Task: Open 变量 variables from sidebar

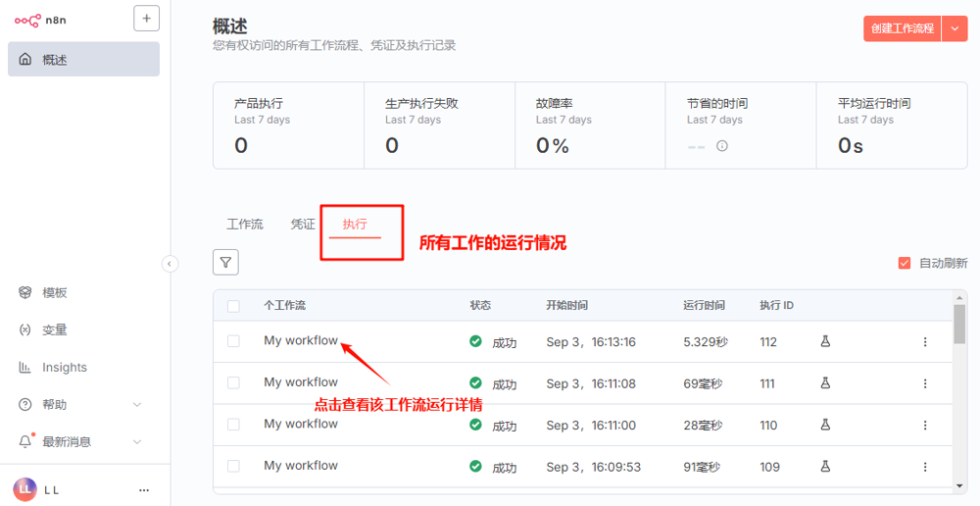Action: pos(54,330)
